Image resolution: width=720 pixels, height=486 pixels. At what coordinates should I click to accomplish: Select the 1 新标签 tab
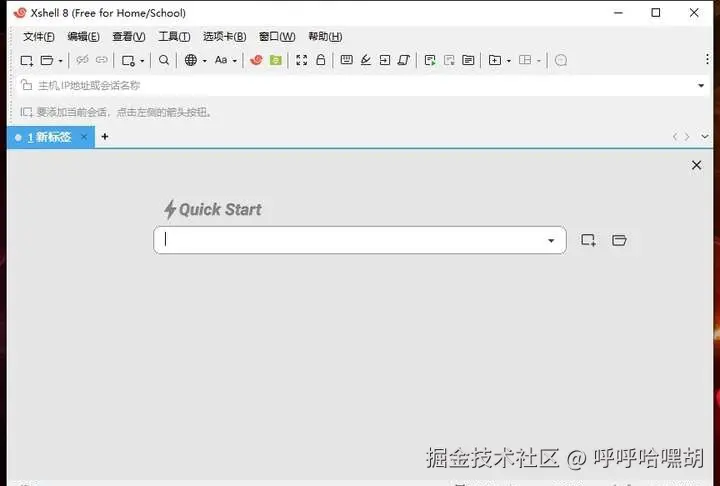click(x=49, y=137)
